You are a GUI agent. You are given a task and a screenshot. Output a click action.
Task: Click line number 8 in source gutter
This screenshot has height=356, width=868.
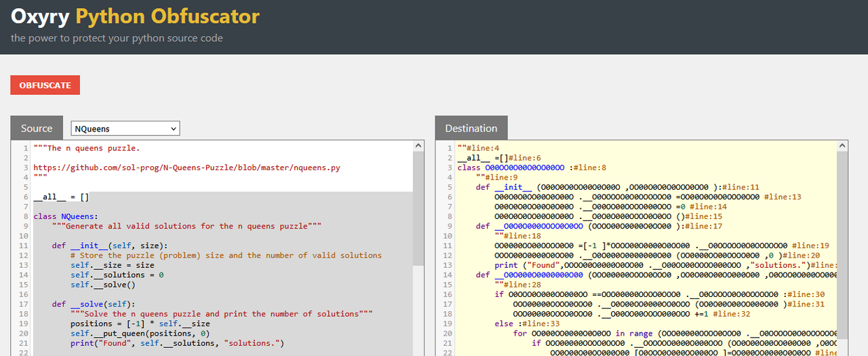pyautogui.click(x=25, y=216)
